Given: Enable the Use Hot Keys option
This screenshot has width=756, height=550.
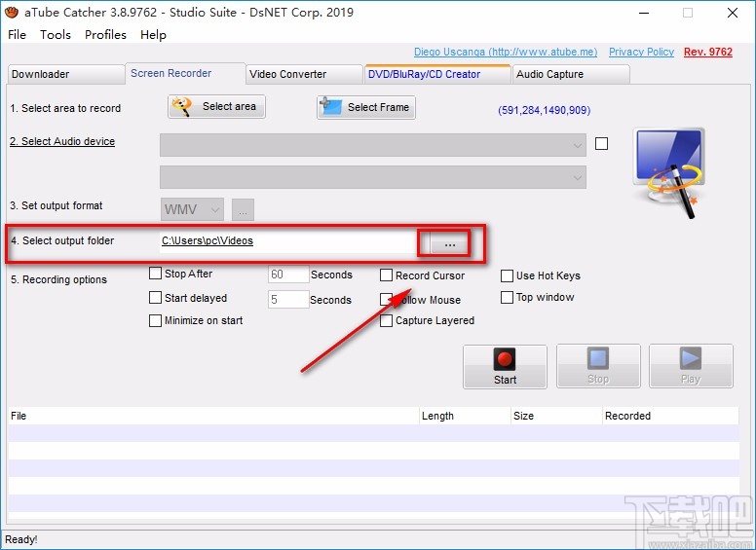Looking at the screenshot, I should (x=508, y=275).
